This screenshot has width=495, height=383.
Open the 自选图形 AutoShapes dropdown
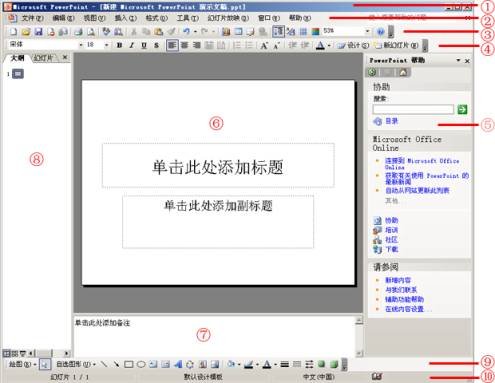click(x=76, y=364)
